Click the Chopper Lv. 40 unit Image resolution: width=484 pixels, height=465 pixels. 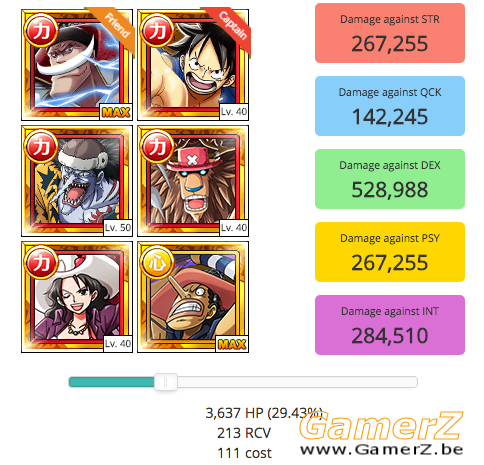193,181
